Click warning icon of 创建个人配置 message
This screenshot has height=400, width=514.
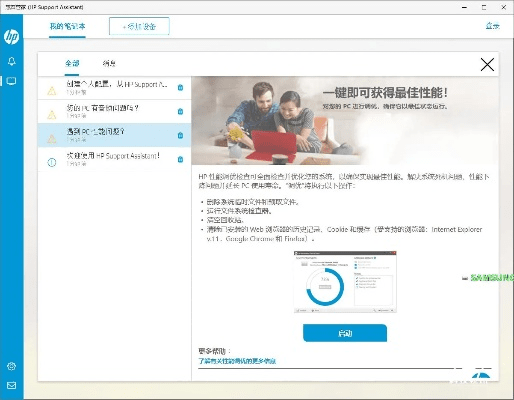[x=52, y=91]
